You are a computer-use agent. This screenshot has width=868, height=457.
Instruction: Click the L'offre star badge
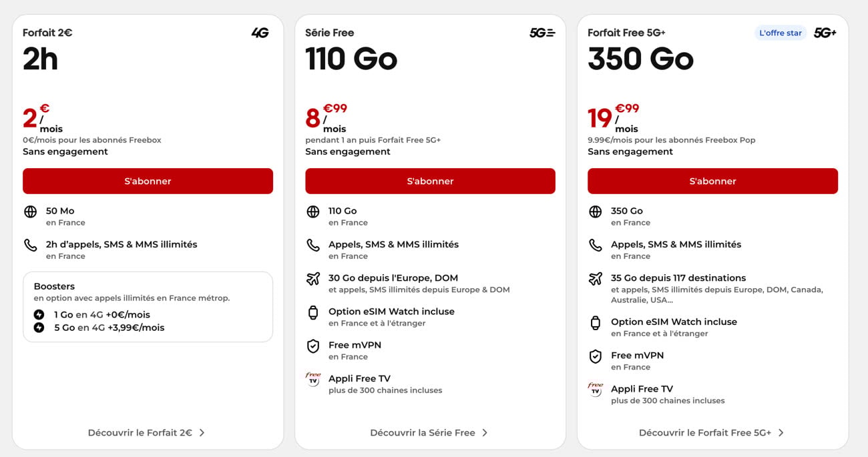point(781,33)
